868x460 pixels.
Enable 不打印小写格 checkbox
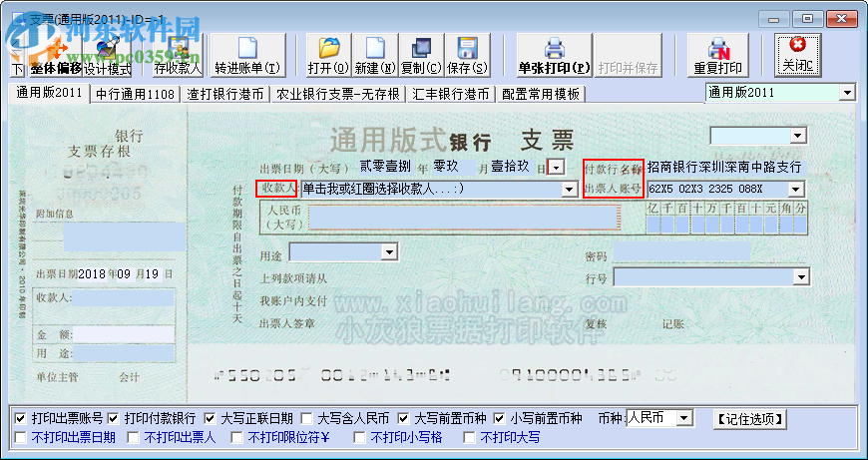[359, 438]
